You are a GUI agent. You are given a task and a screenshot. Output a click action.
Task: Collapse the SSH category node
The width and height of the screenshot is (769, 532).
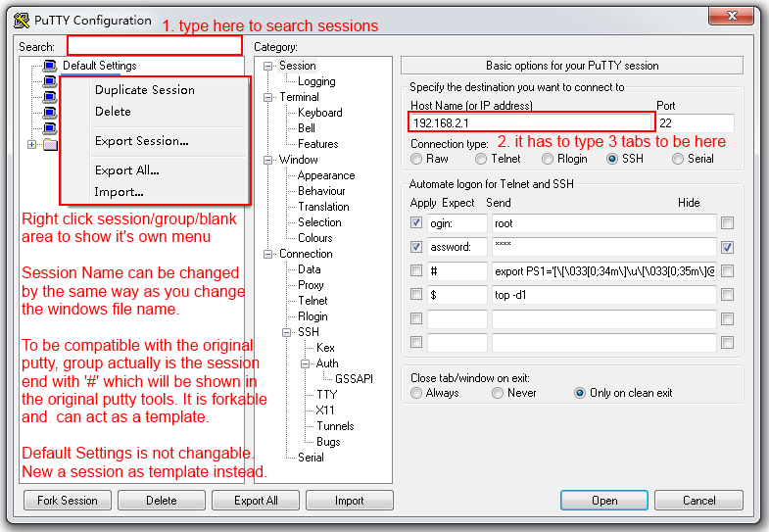pyautogui.click(x=286, y=332)
